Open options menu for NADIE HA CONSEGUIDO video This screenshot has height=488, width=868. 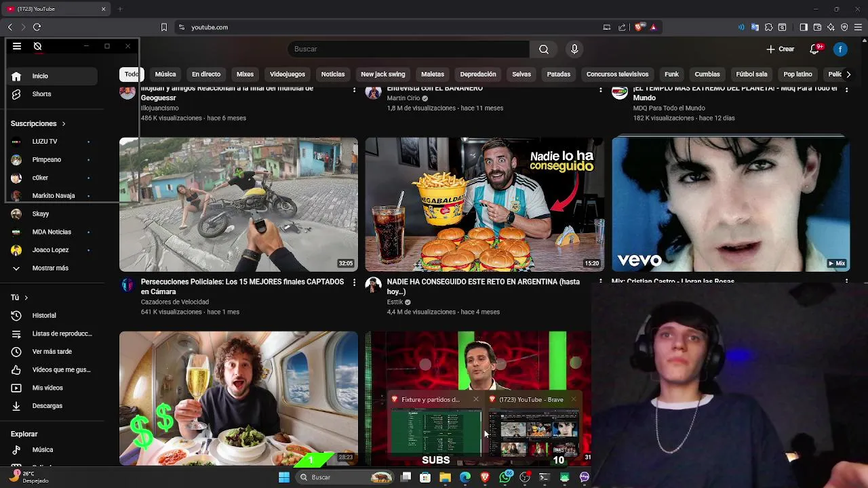[600, 282]
